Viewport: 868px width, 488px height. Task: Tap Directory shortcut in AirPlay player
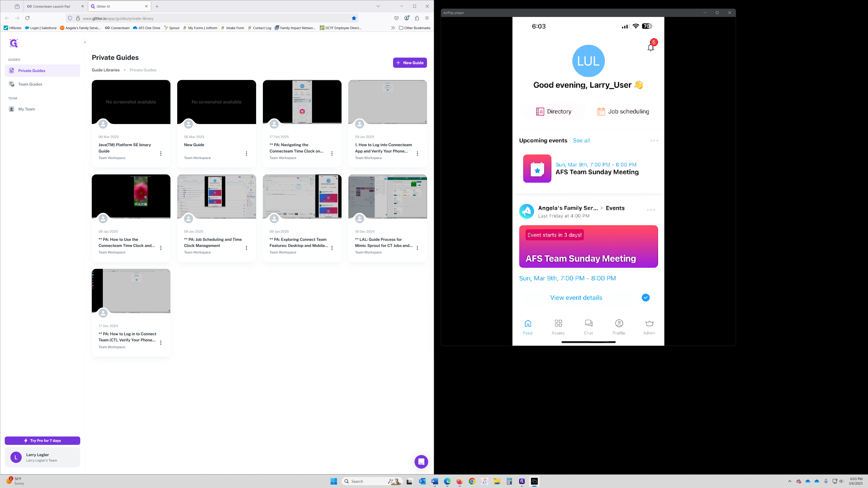coord(554,111)
